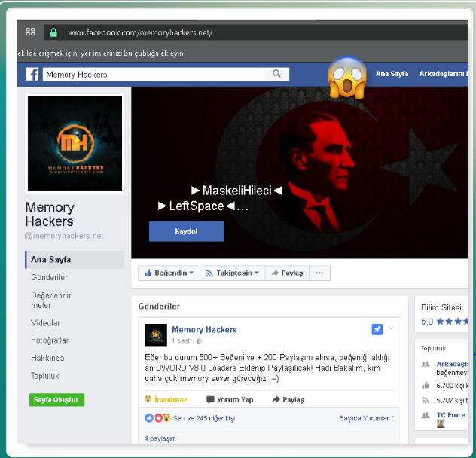Screen dimensions: 476x458
Task: Open the Takiptesin dropdown
Action: coord(232,273)
